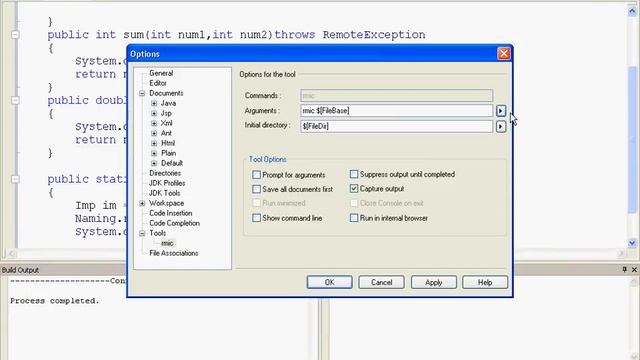Screen dimensions: 640x360
Task: Cancel the Options dialog
Action: [x=382, y=282]
